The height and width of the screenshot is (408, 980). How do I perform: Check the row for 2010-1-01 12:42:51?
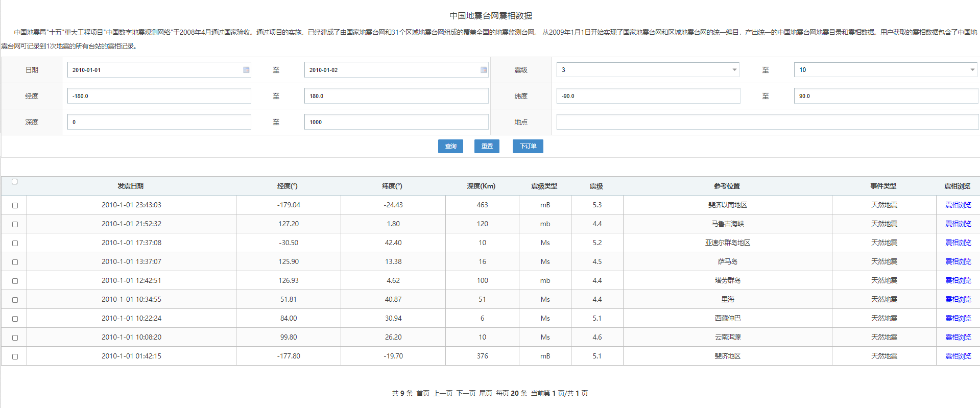pos(15,281)
